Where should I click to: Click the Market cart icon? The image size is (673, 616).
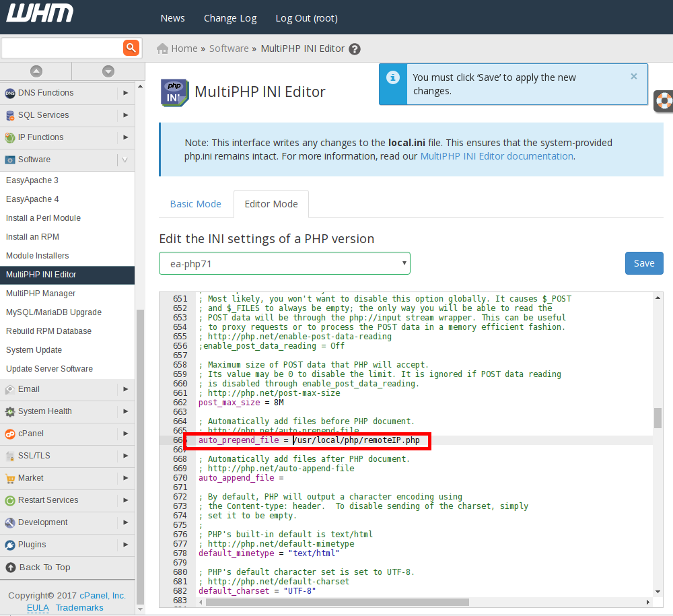click(x=10, y=478)
